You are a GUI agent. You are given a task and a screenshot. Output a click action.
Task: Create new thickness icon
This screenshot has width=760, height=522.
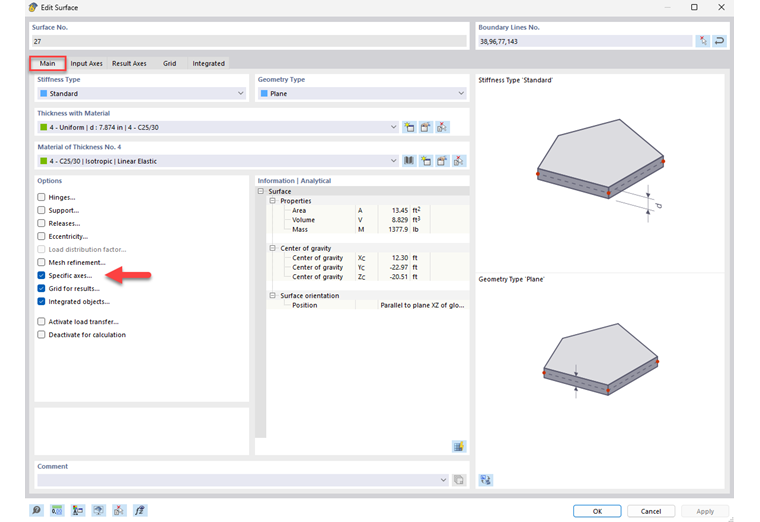pyautogui.click(x=409, y=127)
